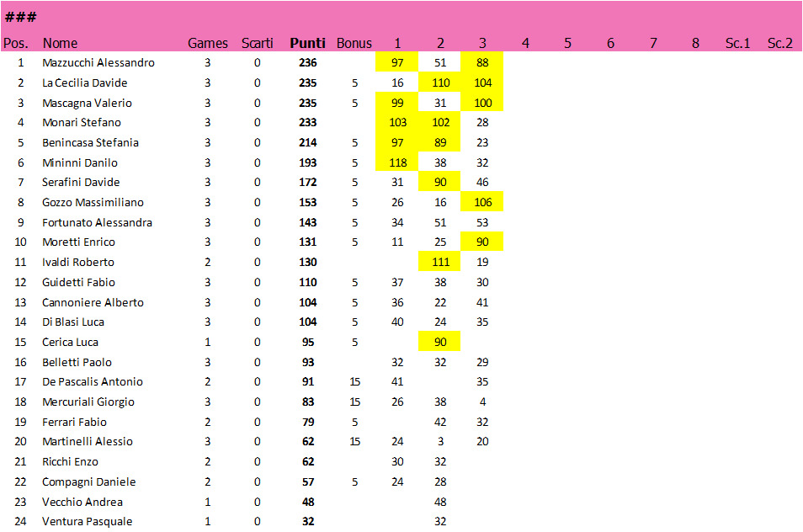This screenshot has width=803, height=532.
Task: Select the name Mininni Danilo
Action: tap(80, 162)
